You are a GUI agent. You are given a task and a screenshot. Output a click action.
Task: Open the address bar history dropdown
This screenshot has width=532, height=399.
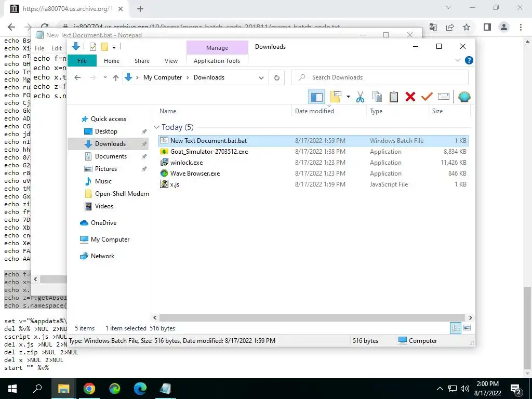(x=261, y=78)
